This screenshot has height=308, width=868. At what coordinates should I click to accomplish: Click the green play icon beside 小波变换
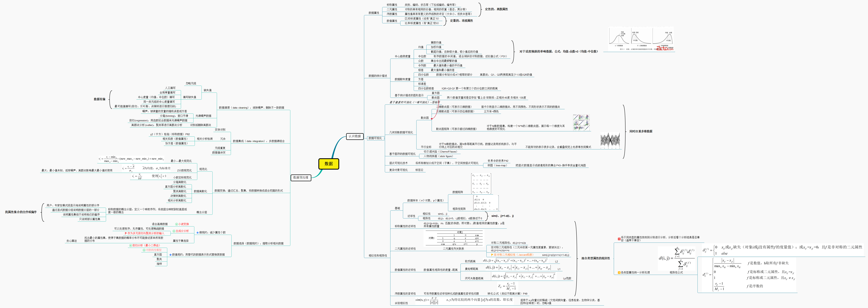pyautogui.click(x=177, y=224)
